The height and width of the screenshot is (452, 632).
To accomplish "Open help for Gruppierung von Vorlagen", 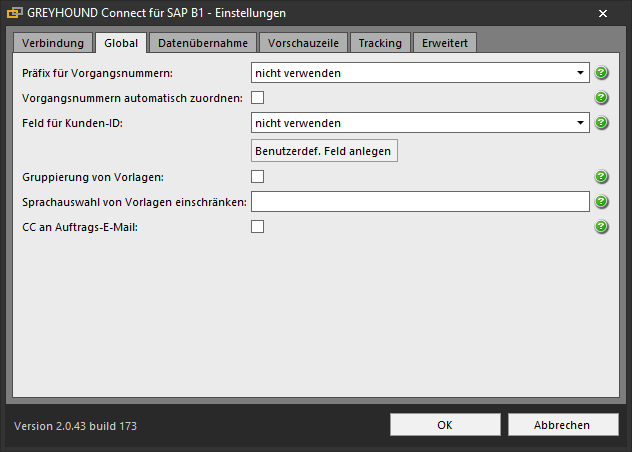I will click(x=601, y=177).
